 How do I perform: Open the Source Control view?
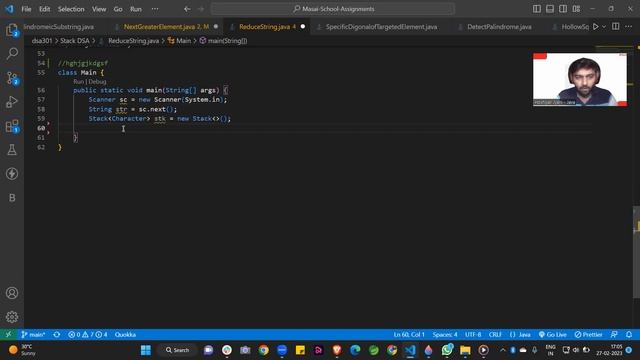[12, 78]
